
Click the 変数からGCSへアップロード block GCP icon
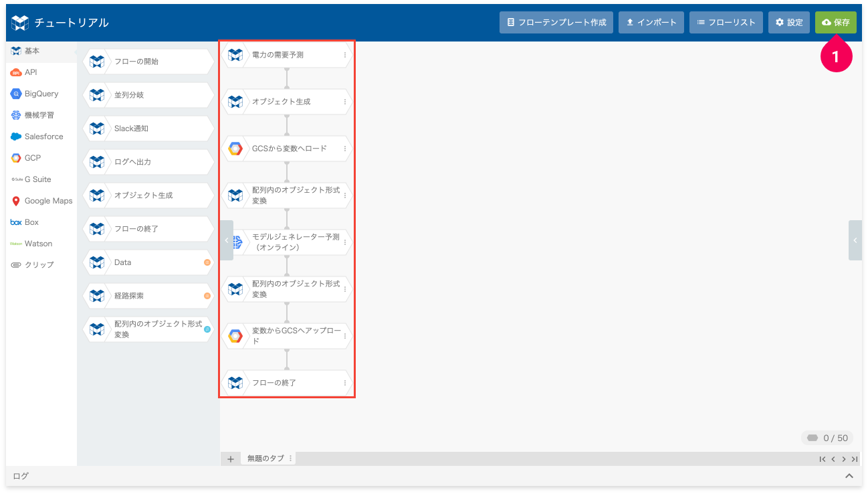(x=235, y=336)
